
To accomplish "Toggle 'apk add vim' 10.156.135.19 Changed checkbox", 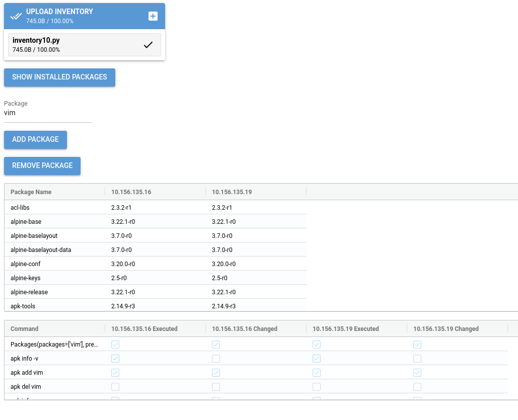I will click(417, 373).
